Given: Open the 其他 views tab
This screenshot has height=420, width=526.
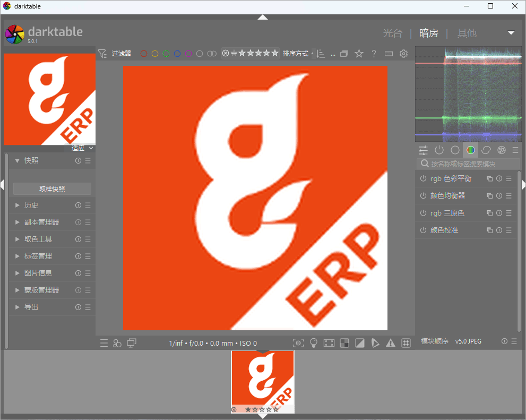Looking at the screenshot, I should click(x=467, y=33).
